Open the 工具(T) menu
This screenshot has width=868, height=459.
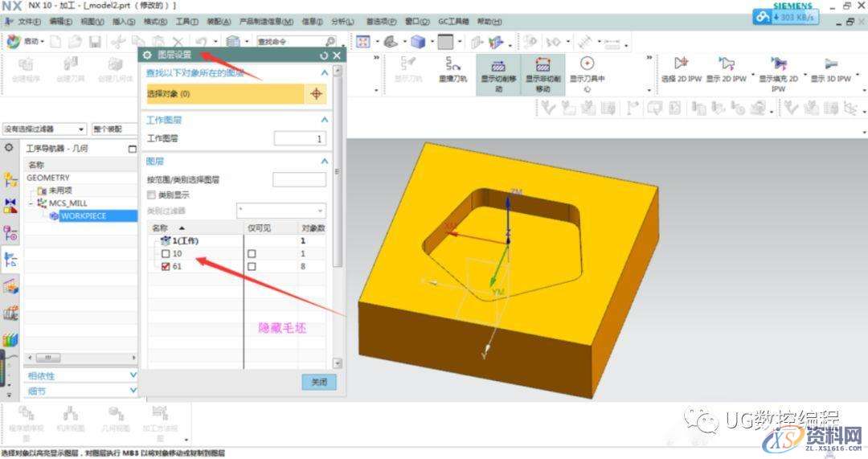click(x=186, y=22)
